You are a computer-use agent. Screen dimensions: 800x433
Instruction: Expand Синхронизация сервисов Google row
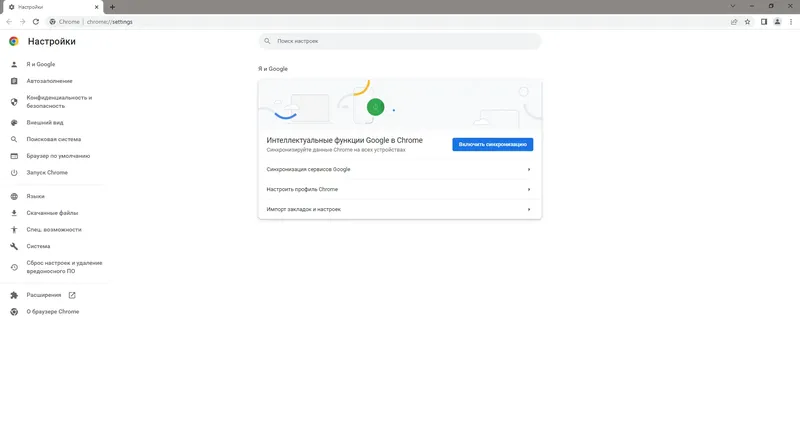coord(399,169)
